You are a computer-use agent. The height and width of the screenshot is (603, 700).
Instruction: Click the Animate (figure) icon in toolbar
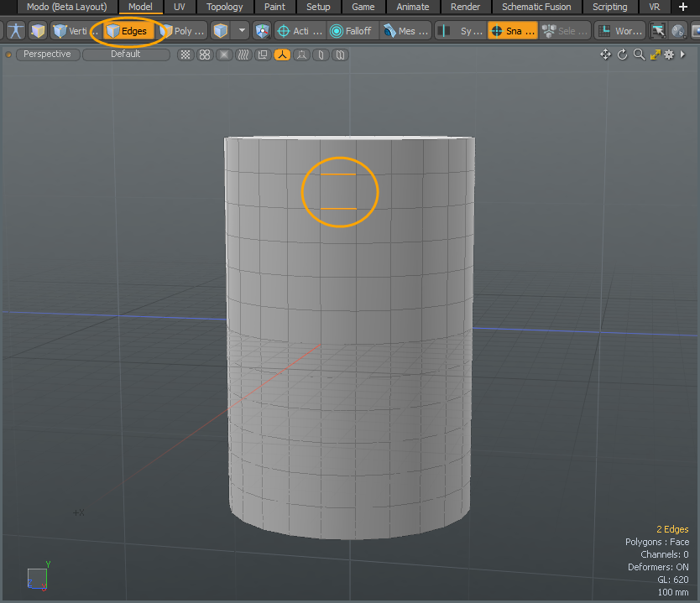click(x=16, y=31)
